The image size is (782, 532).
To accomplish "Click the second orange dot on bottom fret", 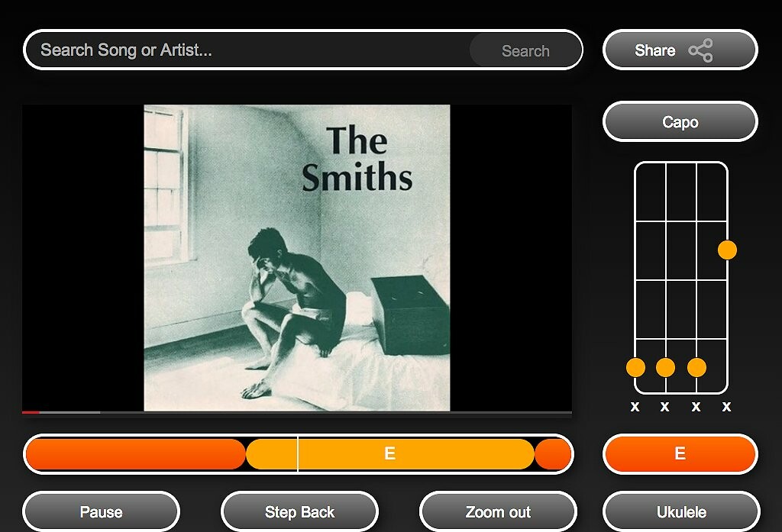I will point(665,367).
